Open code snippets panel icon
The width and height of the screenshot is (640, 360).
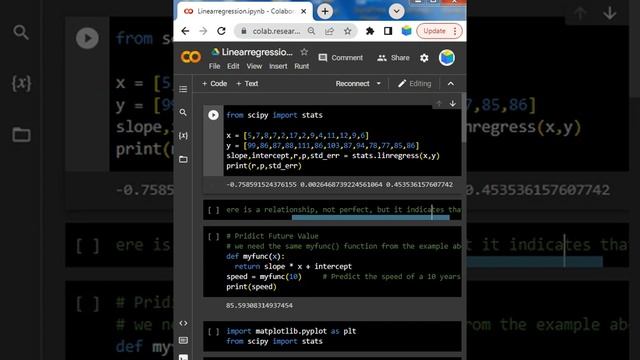tap(183, 323)
